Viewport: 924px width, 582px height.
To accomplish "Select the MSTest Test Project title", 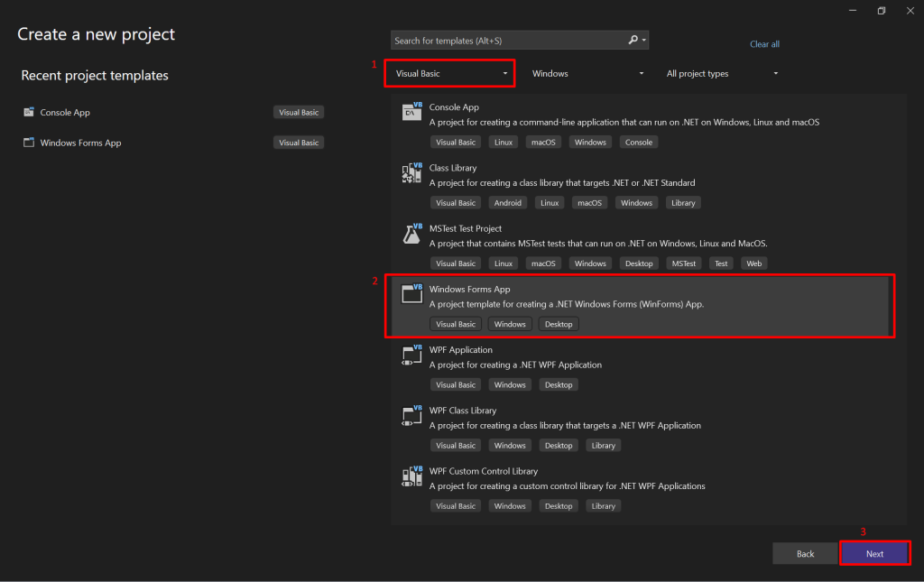I will (466, 228).
